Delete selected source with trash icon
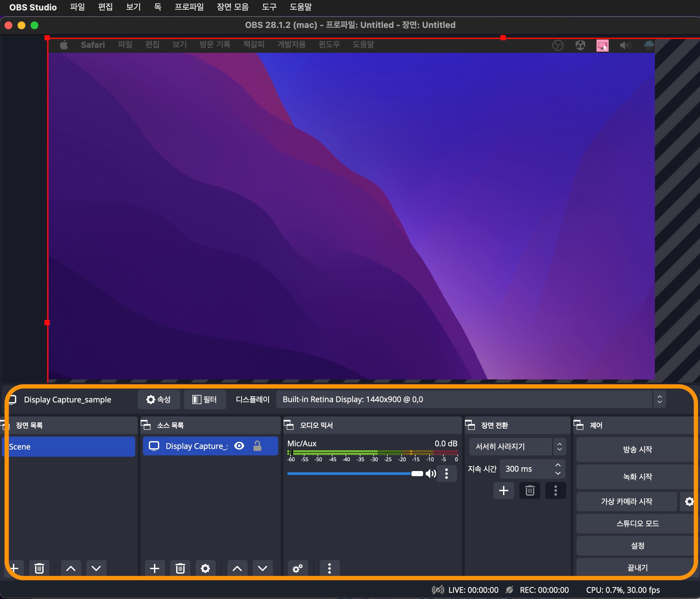 click(180, 568)
